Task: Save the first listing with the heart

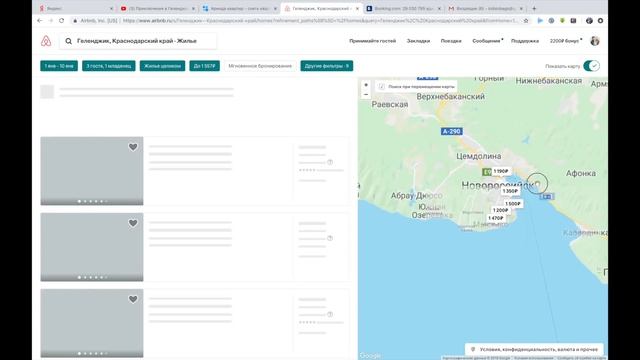Action: click(x=133, y=147)
